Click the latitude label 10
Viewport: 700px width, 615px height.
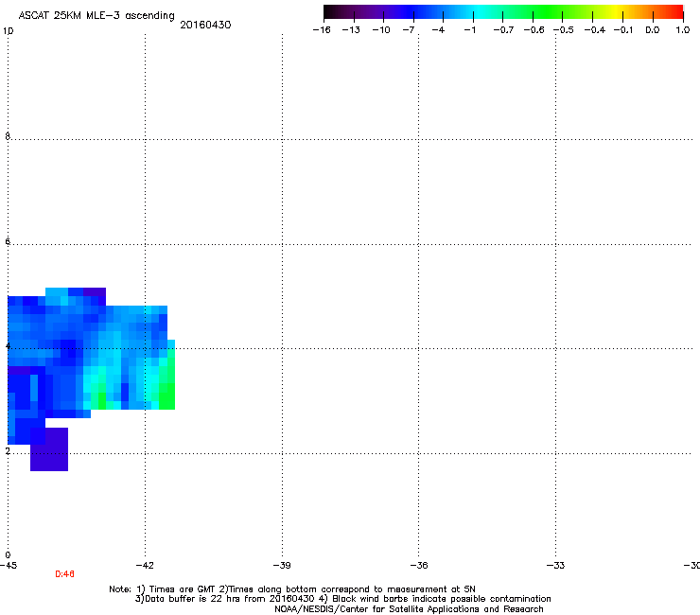8,31
